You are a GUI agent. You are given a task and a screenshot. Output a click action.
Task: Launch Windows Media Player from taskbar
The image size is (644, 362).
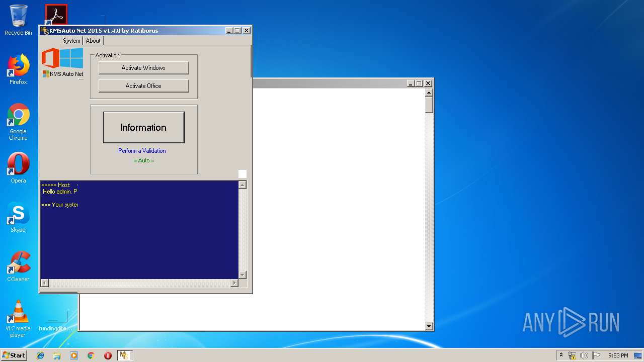coord(74,355)
